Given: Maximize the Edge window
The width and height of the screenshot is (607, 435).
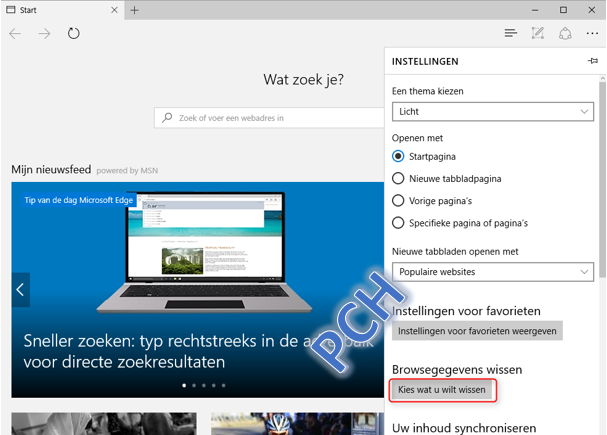Looking at the screenshot, I should tap(563, 10).
